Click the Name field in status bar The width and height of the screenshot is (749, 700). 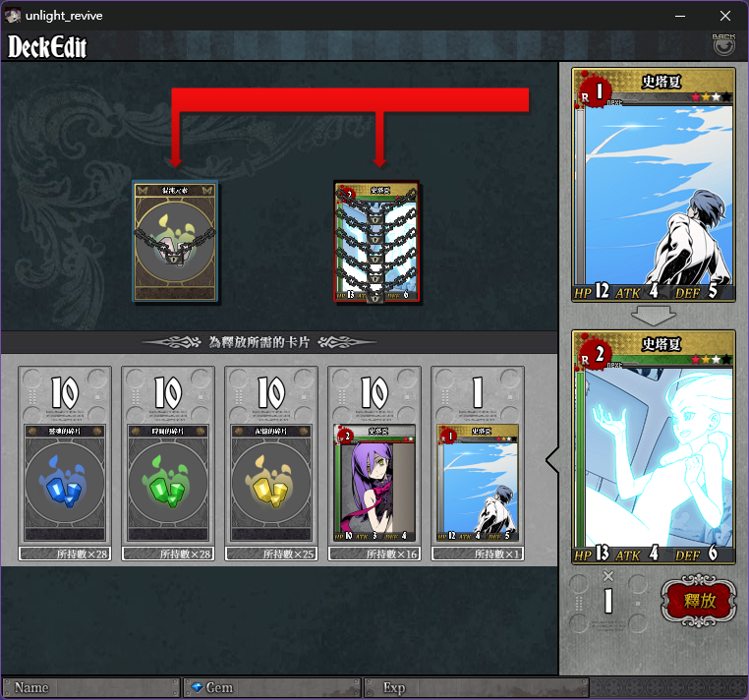click(x=90, y=688)
